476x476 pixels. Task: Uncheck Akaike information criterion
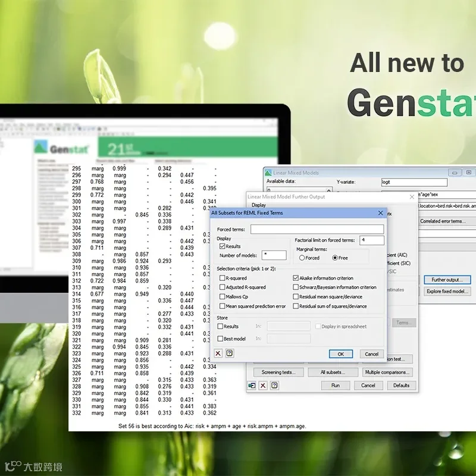point(296,278)
